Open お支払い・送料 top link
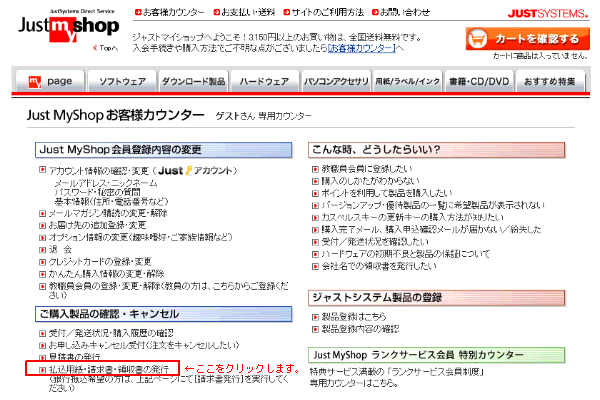 pos(245,12)
